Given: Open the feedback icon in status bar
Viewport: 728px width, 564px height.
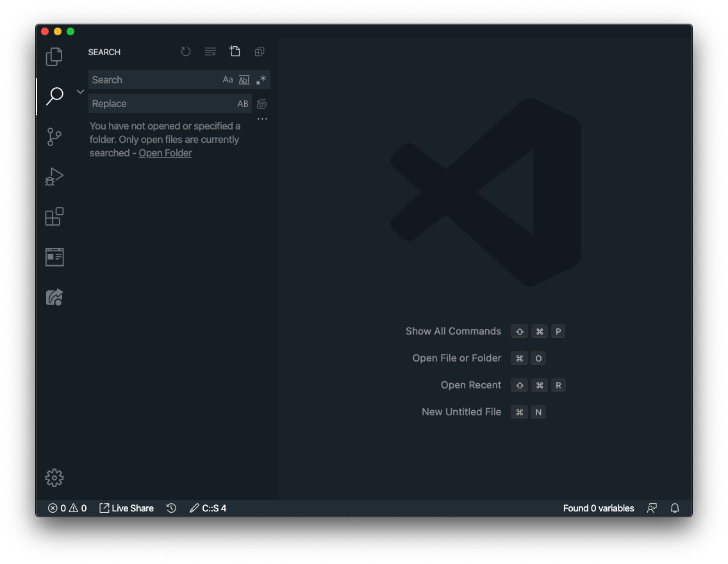Looking at the screenshot, I should click(652, 508).
